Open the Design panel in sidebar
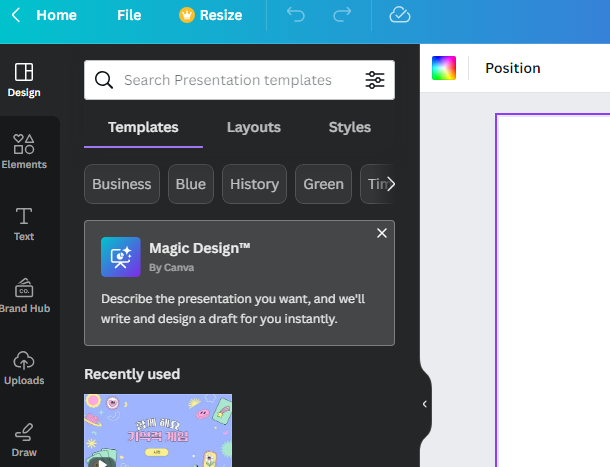The height and width of the screenshot is (467, 610). click(x=24, y=80)
